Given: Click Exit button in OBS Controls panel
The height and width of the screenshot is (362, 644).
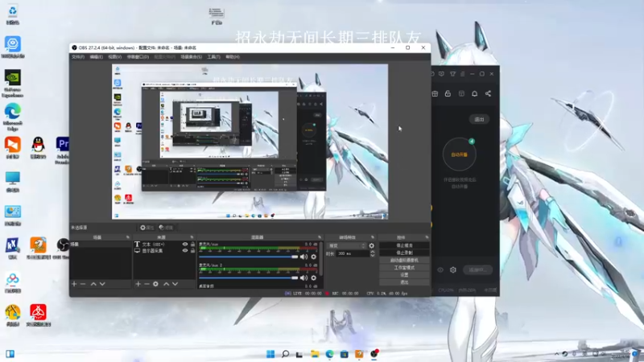Looking at the screenshot, I should (405, 282).
